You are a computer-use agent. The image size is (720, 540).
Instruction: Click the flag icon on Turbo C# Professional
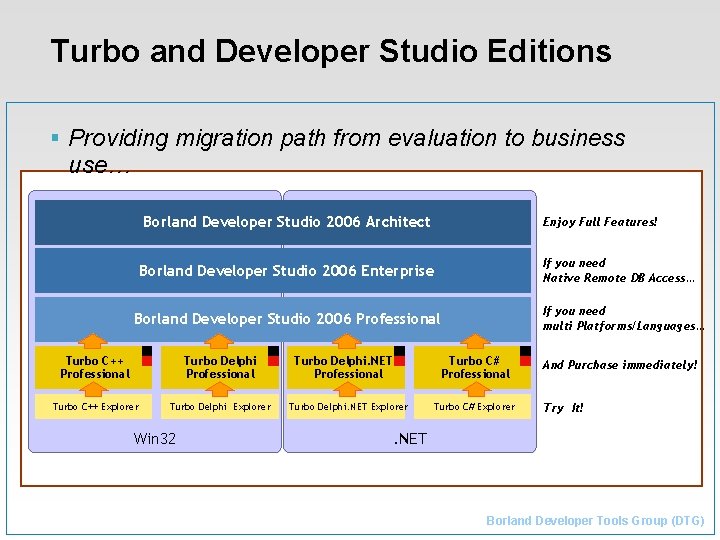[525, 356]
